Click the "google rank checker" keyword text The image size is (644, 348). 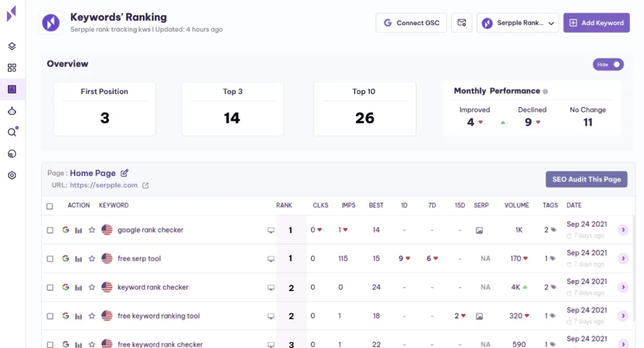tap(151, 230)
